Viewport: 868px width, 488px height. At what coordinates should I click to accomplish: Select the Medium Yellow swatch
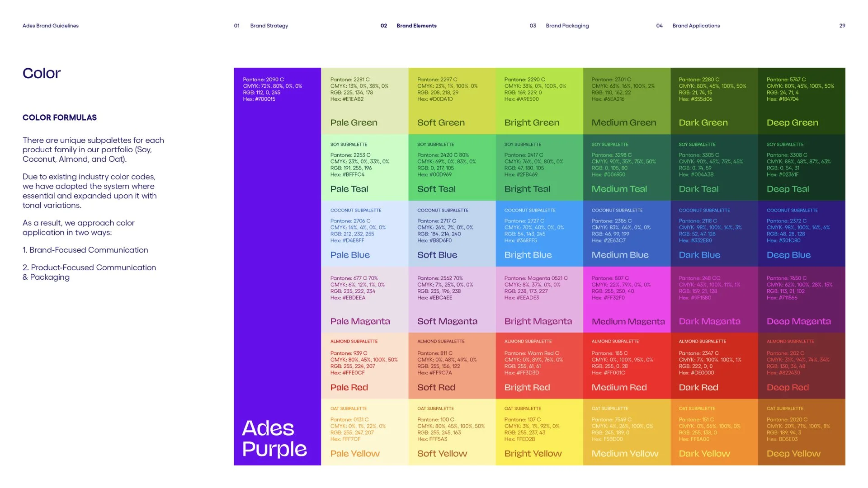pyautogui.click(x=627, y=432)
